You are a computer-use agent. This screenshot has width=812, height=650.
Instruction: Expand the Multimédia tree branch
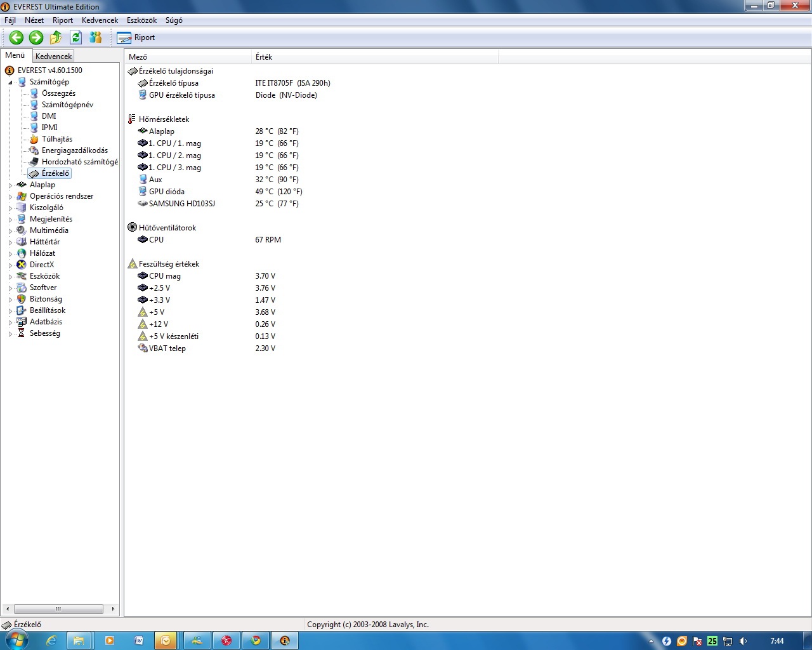click(10, 231)
